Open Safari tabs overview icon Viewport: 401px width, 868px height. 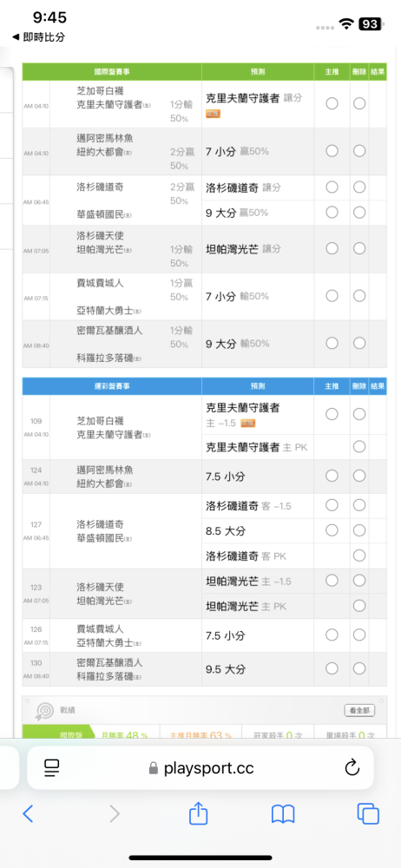(x=368, y=813)
